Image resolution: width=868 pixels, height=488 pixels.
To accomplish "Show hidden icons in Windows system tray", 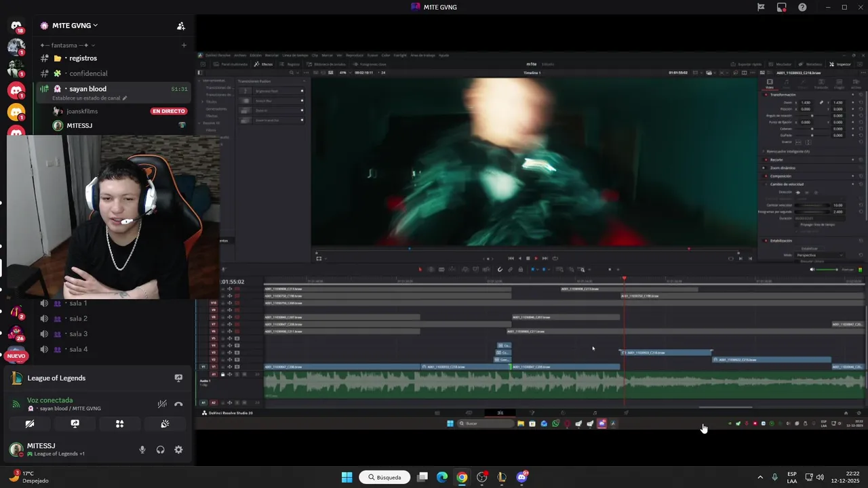I will point(759,477).
